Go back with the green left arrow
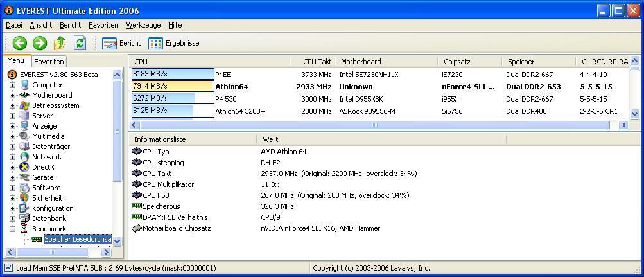 (19, 43)
